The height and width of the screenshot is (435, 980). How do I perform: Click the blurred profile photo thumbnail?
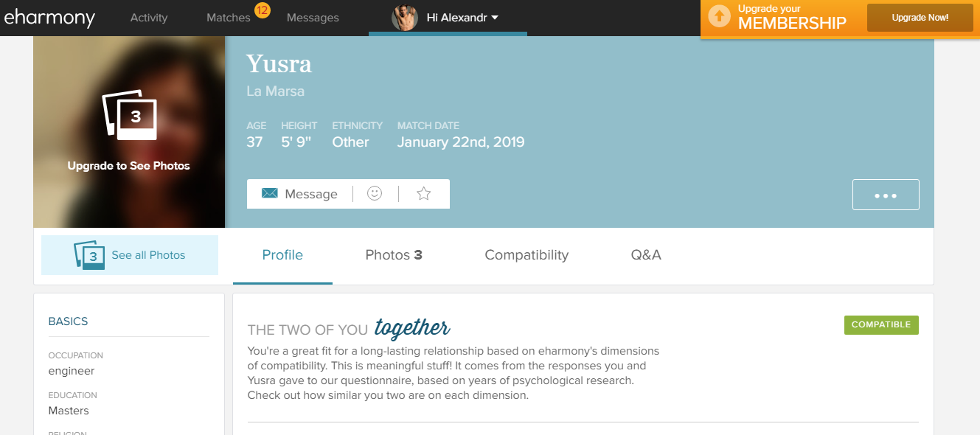point(129,132)
